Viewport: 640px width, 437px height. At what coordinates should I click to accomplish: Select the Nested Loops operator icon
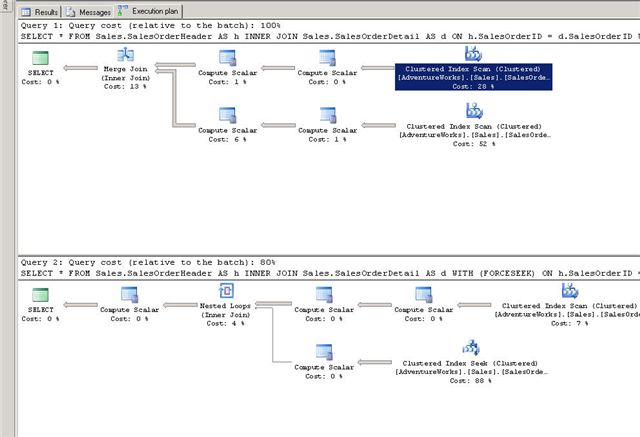tap(225, 292)
